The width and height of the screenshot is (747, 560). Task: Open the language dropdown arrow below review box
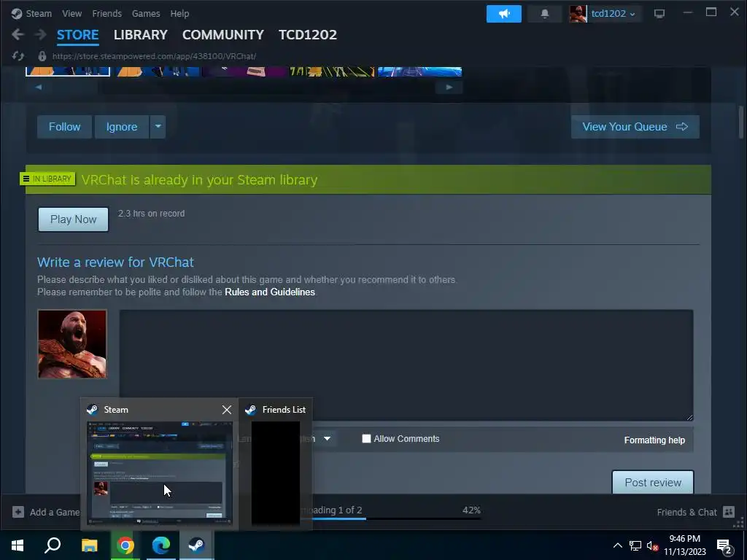click(x=328, y=438)
